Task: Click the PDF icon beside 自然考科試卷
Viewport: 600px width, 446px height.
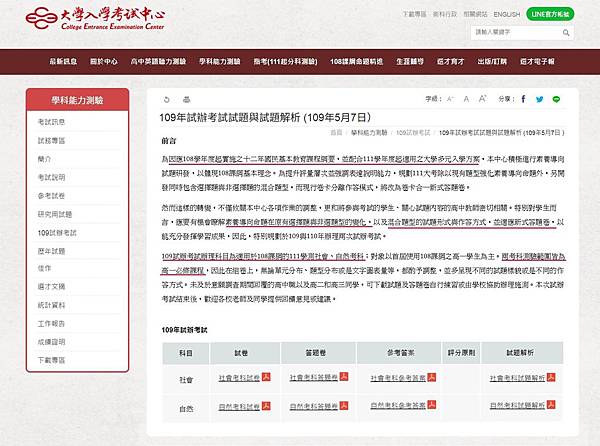Action: (x=266, y=406)
